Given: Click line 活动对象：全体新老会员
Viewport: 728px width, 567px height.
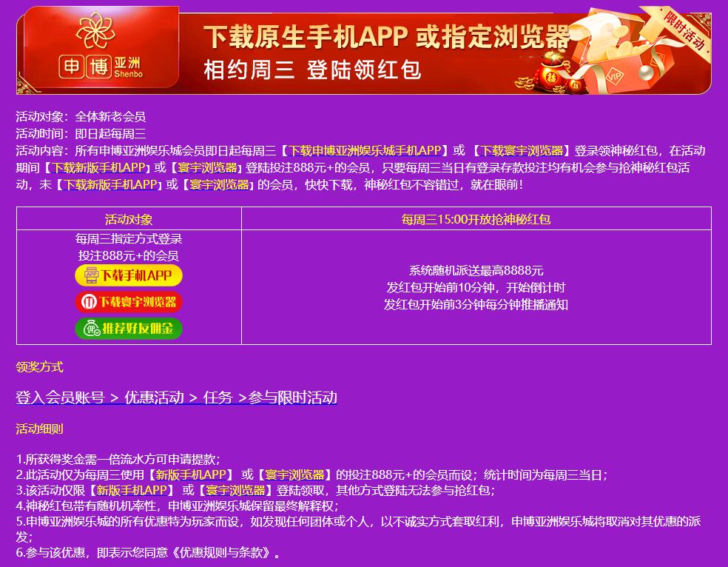Looking at the screenshot, I should [81, 116].
